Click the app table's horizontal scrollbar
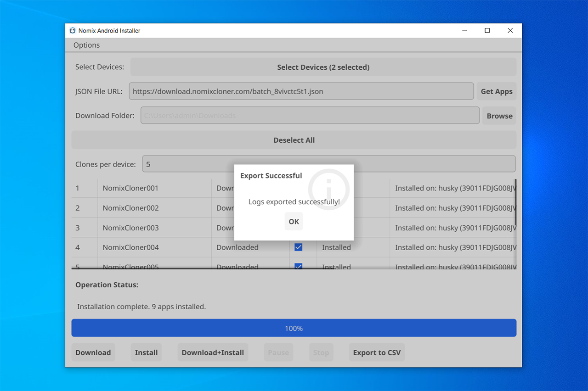The image size is (588, 391). coord(203,268)
